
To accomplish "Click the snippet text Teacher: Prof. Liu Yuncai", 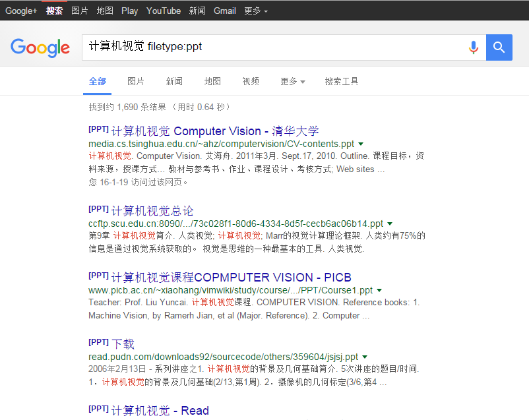I will click(x=138, y=302).
